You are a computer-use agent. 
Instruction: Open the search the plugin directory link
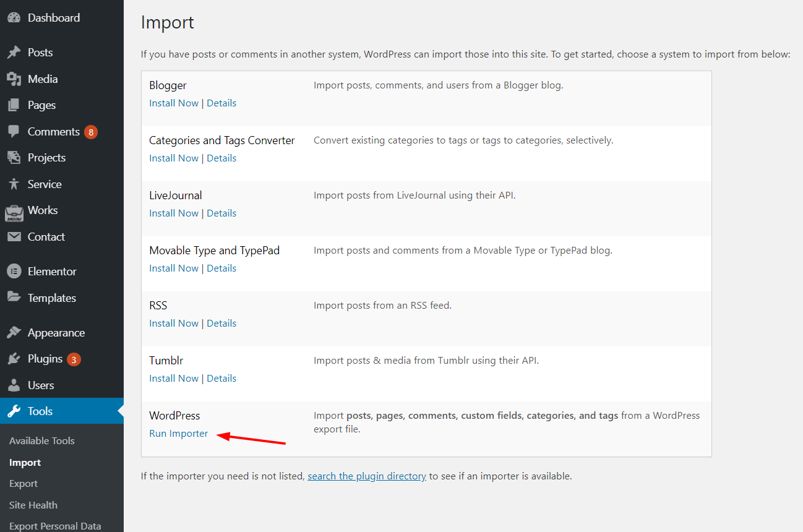tap(367, 476)
